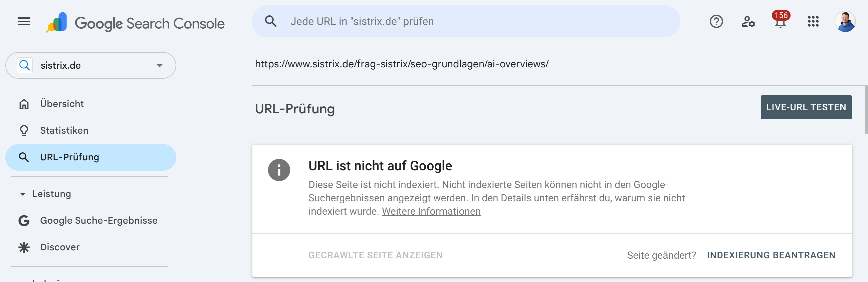Open the account profile avatar
Viewport: 868px width, 282px height.
[x=845, y=22]
